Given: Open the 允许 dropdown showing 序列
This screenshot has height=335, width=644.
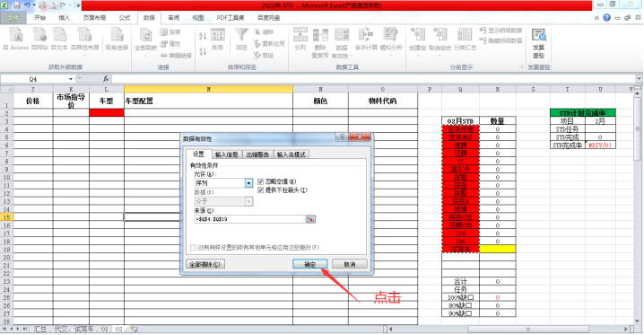Looking at the screenshot, I should (x=248, y=183).
